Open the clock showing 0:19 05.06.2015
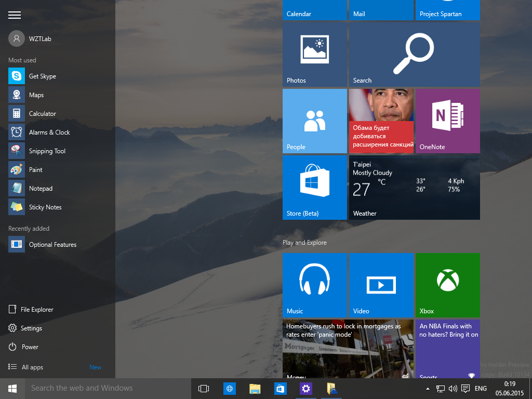Screen dimensions: 532x399 510,389
